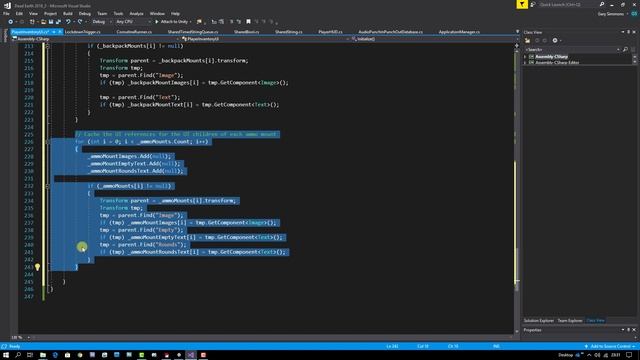Open the Help menu
640x360 pixels.
click(x=176, y=13)
